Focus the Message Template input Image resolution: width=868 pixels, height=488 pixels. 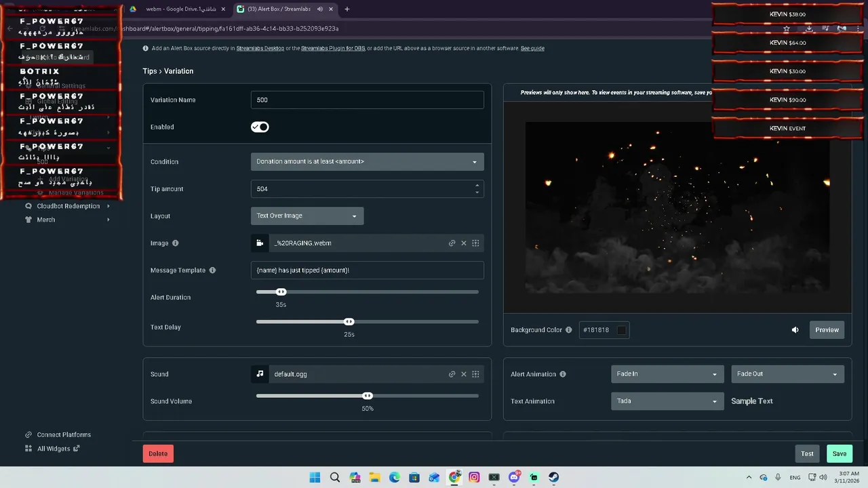[367, 270]
